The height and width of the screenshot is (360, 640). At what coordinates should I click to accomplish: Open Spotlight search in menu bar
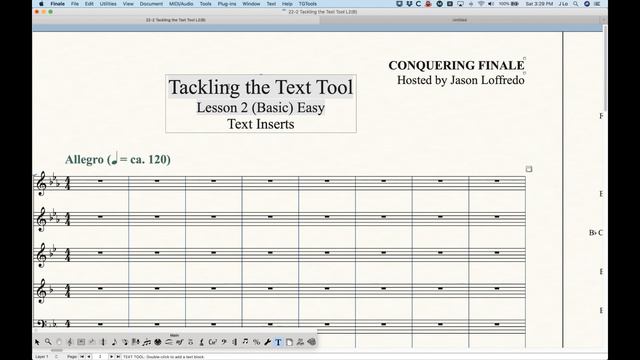[576, 4]
